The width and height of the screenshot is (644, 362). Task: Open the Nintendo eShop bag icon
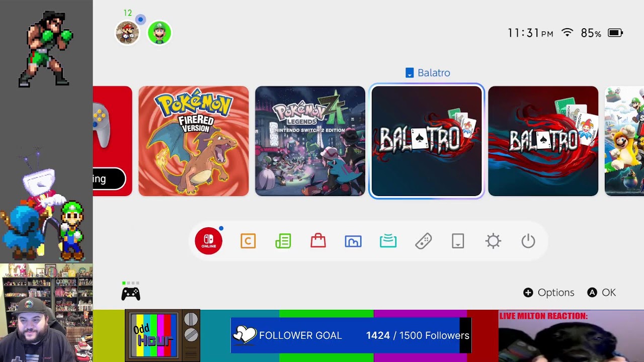(318, 241)
